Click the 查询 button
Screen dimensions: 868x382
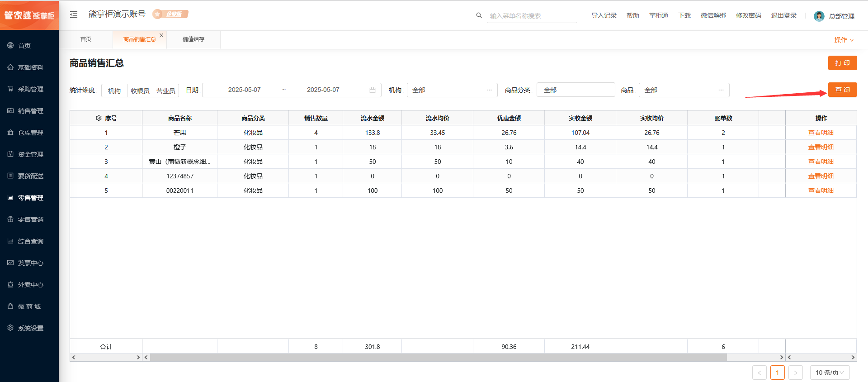pos(842,90)
